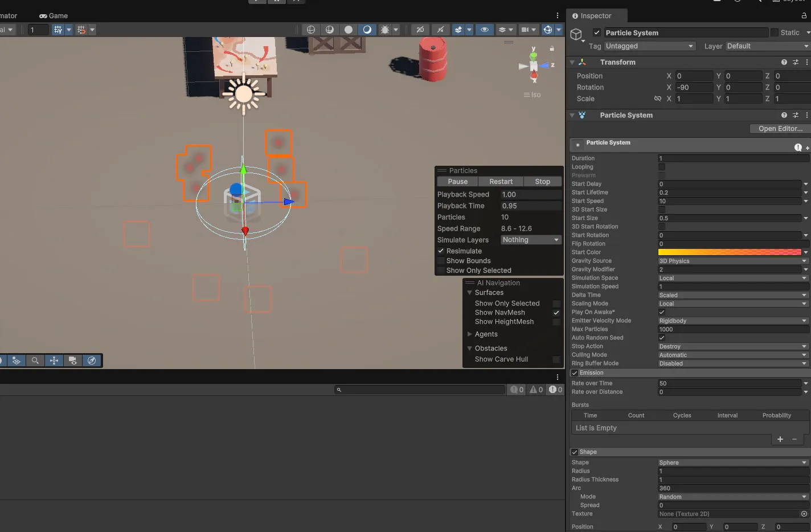Click the magnifier search tool in overlay toolbar

35,361
